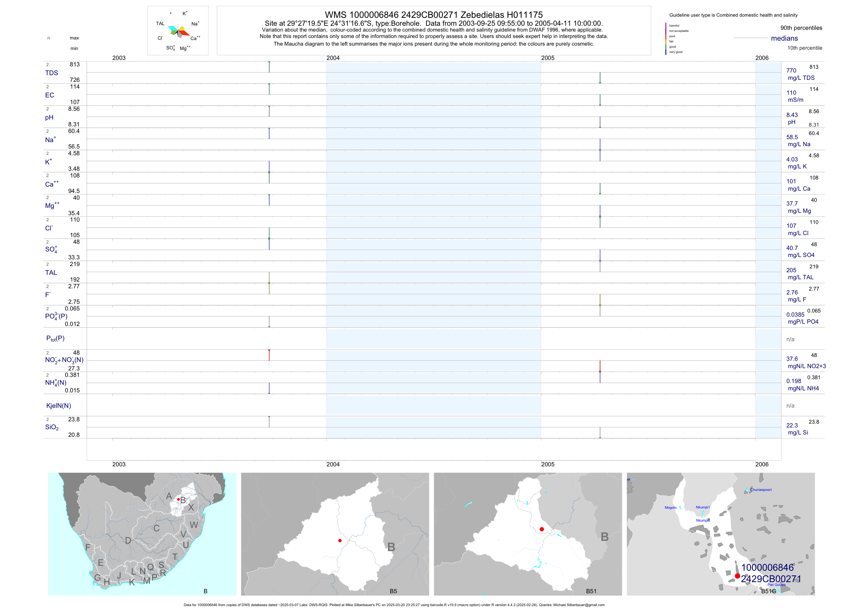This screenshot has height=614, width=868.
Task: Click the pH row label
Action: 49,118
